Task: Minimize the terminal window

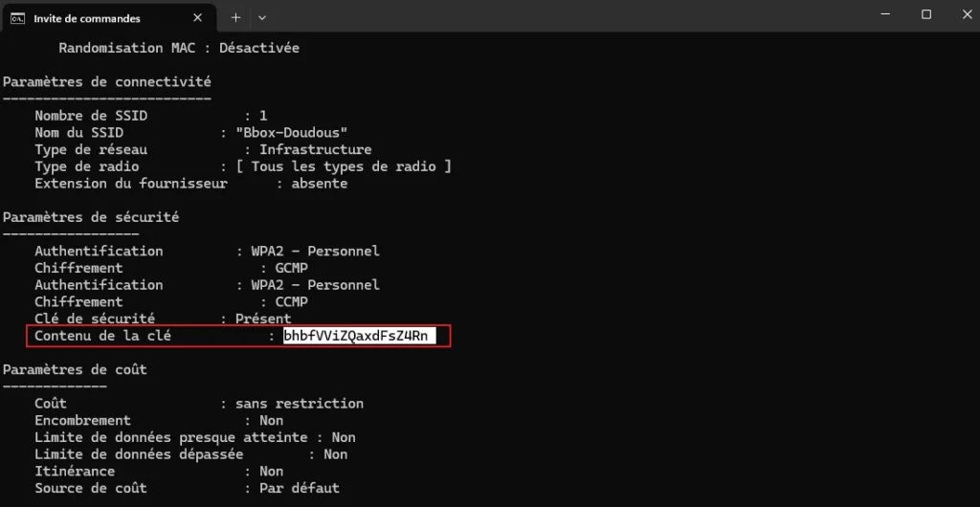Action: pyautogui.click(x=885, y=14)
